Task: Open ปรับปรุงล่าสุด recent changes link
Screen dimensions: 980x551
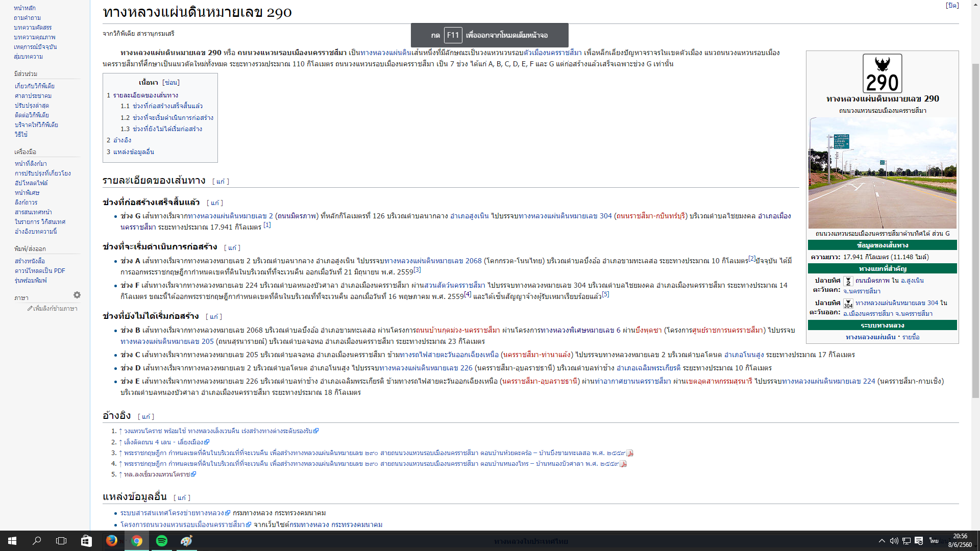Action: click(x=32, y=106)
